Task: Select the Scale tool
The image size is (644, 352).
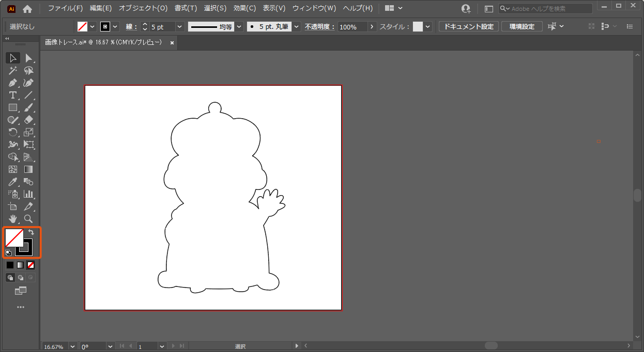Action: (29, 133)
